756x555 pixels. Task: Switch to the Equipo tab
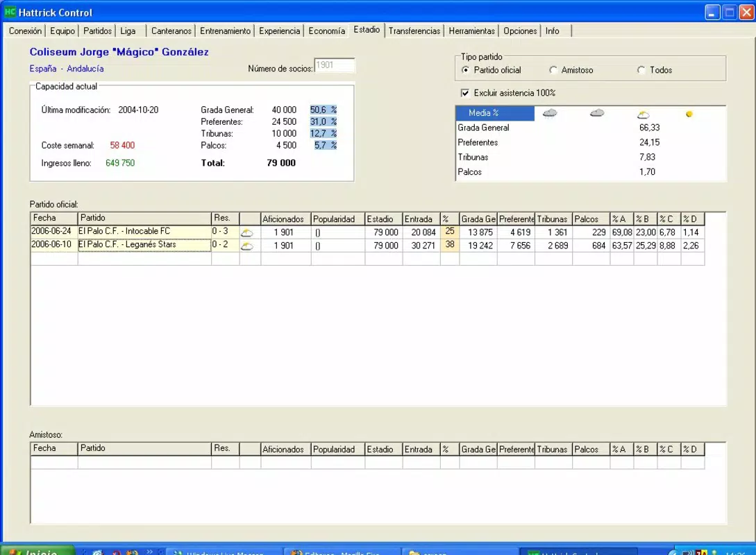(62, 31)
